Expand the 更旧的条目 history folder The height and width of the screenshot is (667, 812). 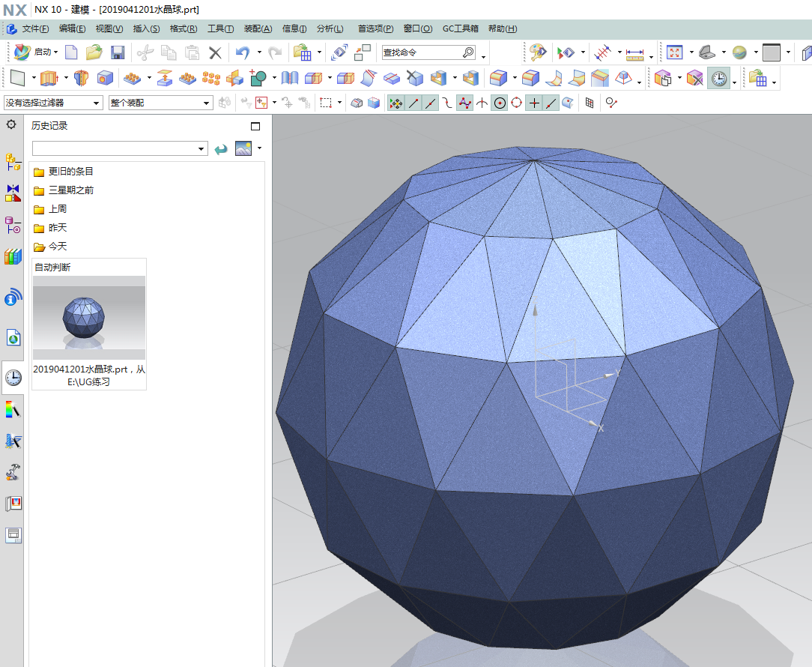[63, 172]
